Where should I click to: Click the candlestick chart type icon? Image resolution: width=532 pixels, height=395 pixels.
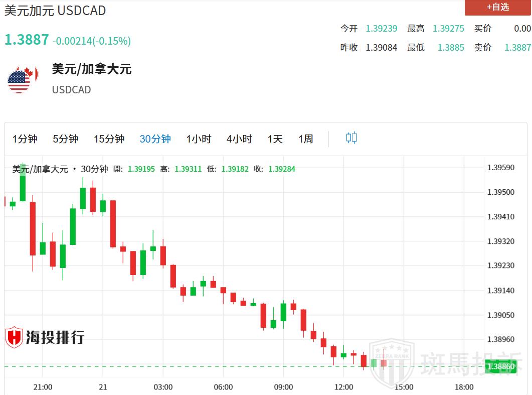(x=351, y=138)
